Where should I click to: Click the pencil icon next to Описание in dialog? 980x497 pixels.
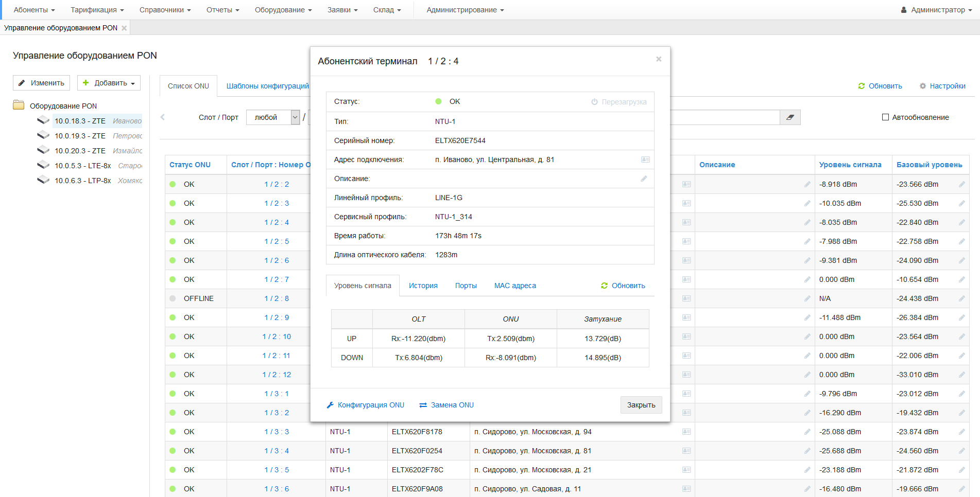[x=644, y=179]
